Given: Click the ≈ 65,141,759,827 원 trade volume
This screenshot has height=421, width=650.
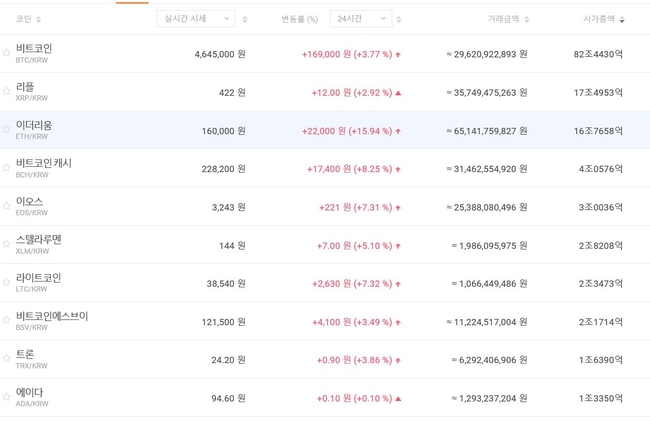Looking at the screenshot, I should coord(487,131).
